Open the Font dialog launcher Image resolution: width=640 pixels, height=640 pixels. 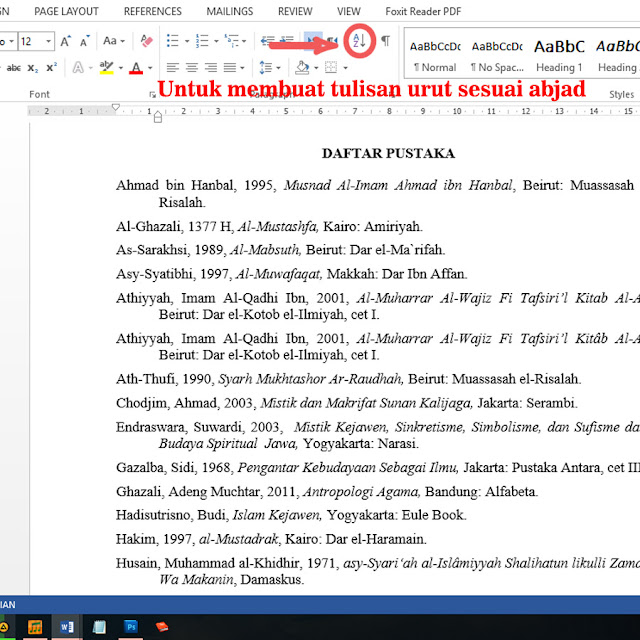point(152,95)
